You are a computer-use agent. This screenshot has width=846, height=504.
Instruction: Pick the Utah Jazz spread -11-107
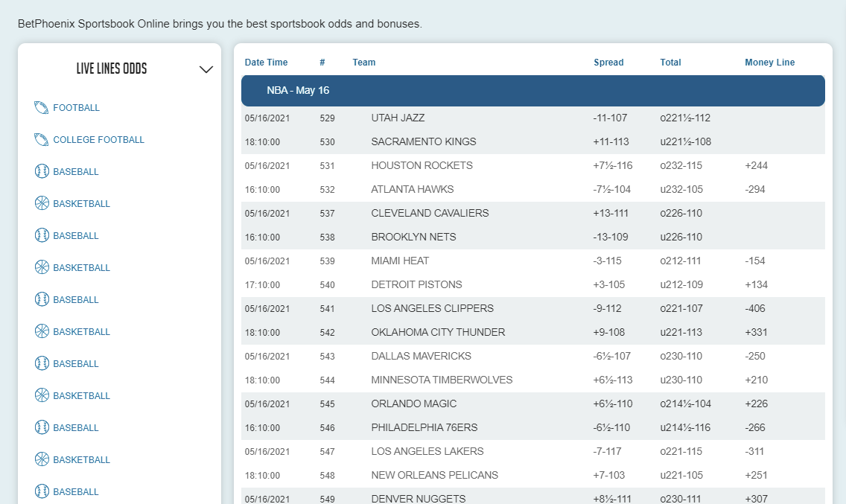(610, 118)
